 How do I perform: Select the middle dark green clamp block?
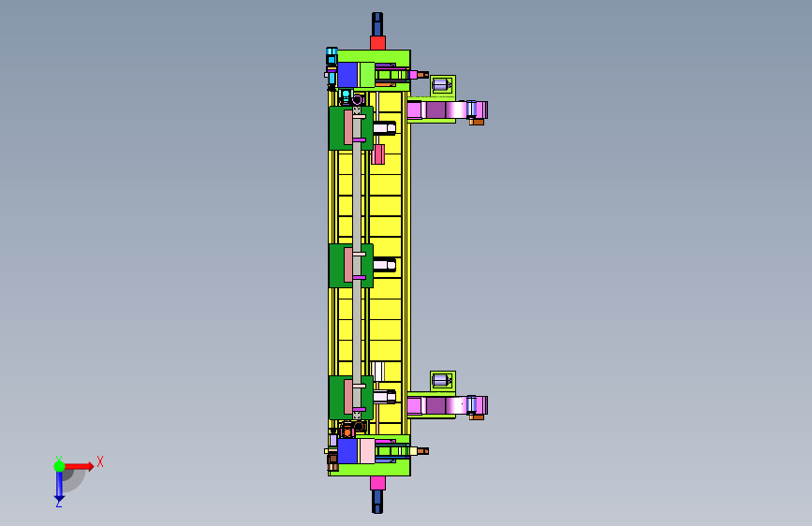pyautogui.click(x=350, y=266)
